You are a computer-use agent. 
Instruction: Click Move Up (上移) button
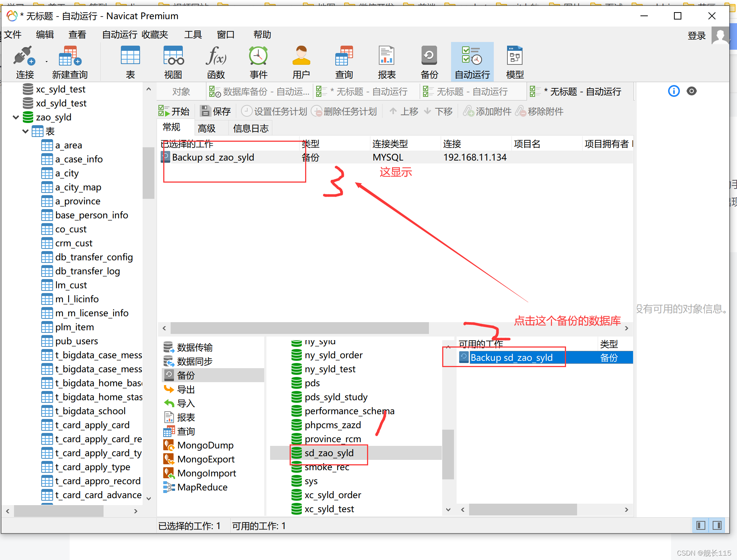click(x=404, y=111)
